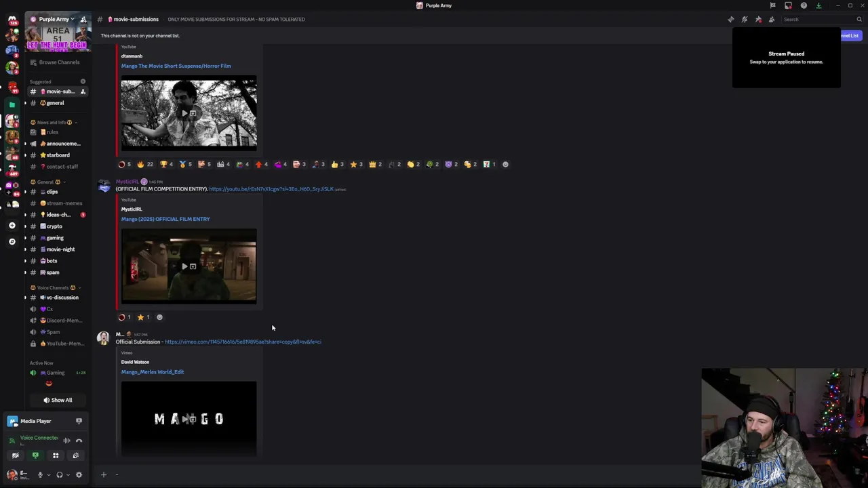Open the Threads icon in channel header
This screenshot has width=868, height=488.
pyautogui.click(x=730, y=20)
